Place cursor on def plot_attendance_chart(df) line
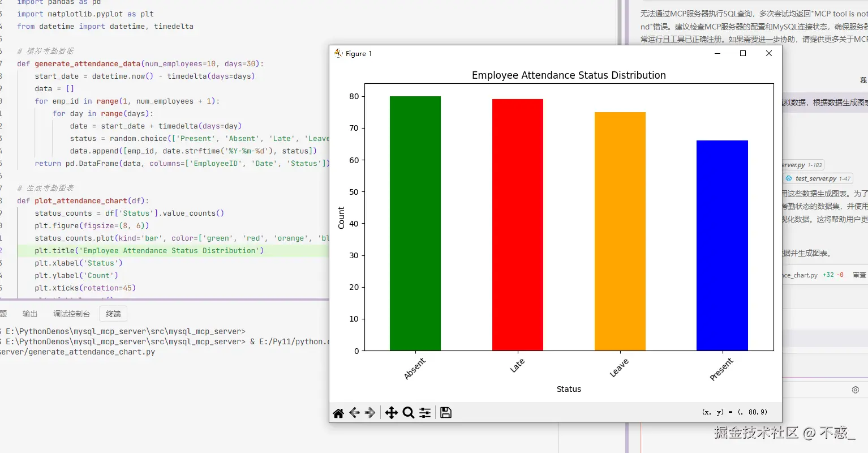This screenshot has width=868, height=453. [x=83, y=201]
